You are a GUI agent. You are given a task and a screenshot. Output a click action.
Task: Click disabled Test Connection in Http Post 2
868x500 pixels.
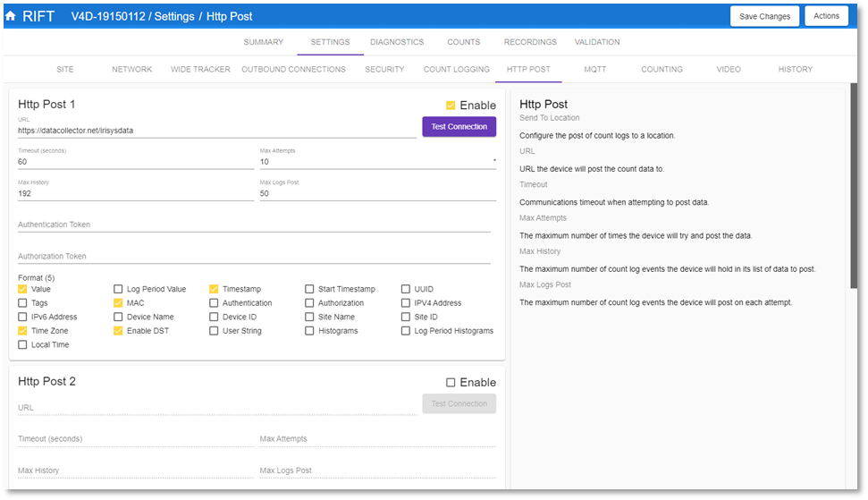pyautogui.click(x=459, y=403)
